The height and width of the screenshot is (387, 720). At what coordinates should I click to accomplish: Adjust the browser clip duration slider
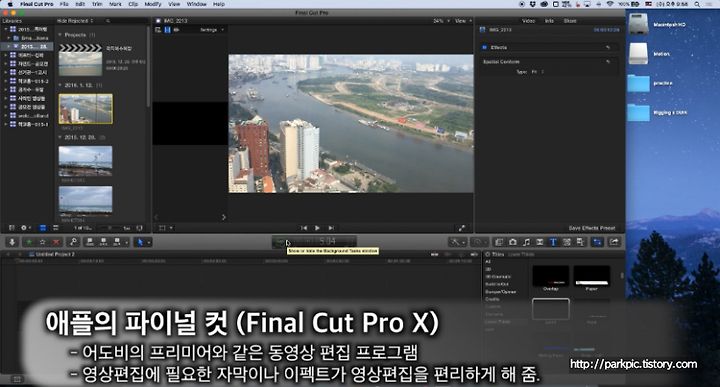pyautogui.click(x=109, y=228)
